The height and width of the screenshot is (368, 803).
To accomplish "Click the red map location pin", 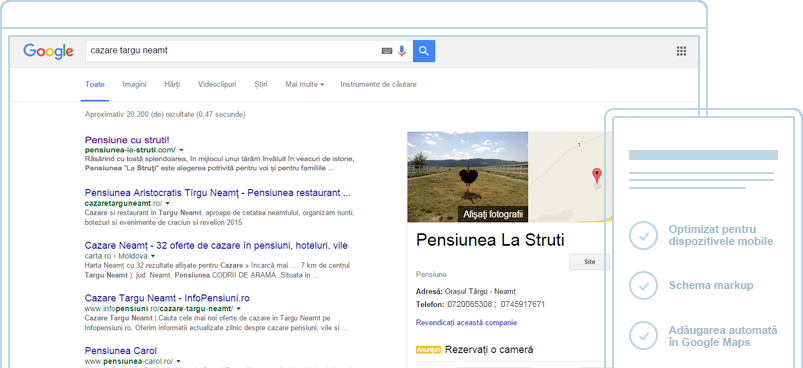I will click(597, 176).
